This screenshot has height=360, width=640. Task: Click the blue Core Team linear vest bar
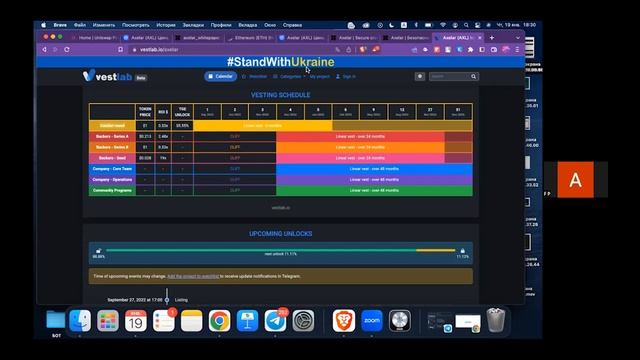click(374, 169)
